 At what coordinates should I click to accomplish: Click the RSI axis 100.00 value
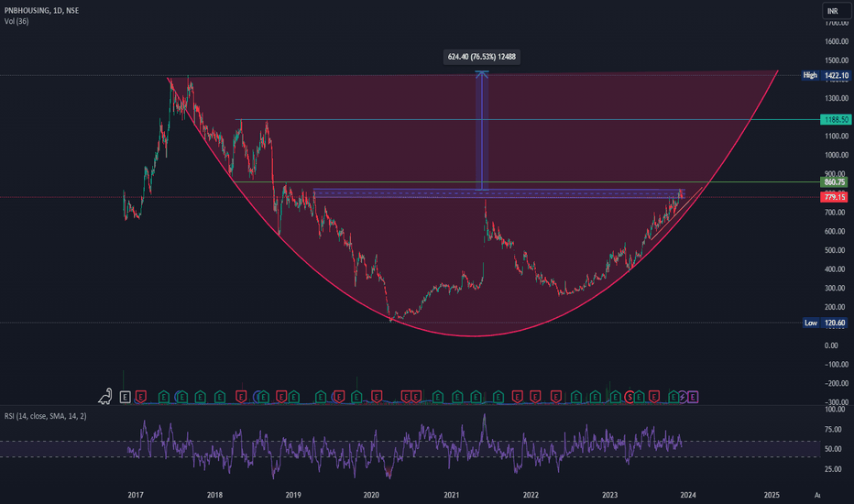(x=835, y=410)
